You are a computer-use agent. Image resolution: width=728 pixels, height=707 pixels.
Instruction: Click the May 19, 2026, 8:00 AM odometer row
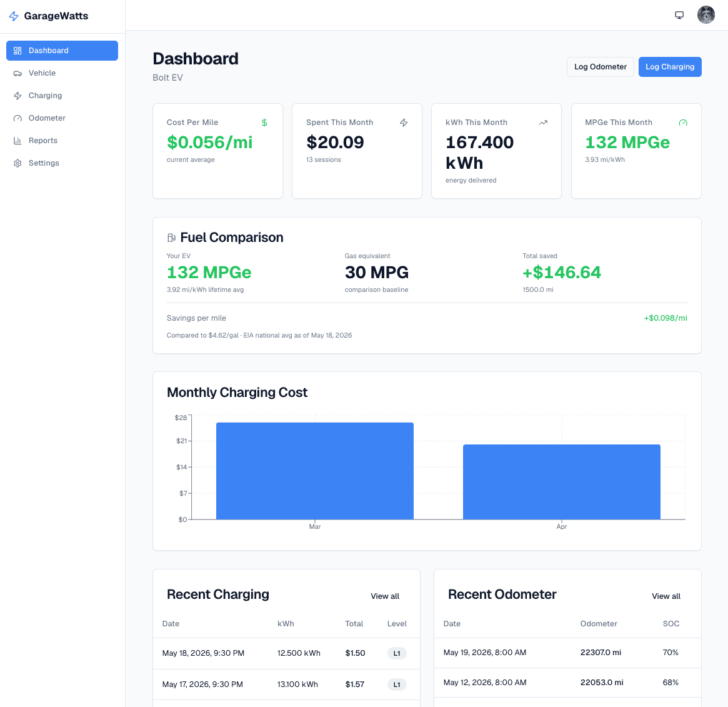[x=567, y=653]
